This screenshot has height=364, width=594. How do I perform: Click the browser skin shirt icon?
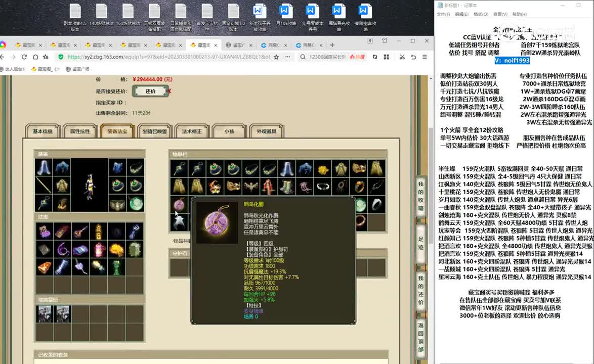385,41
